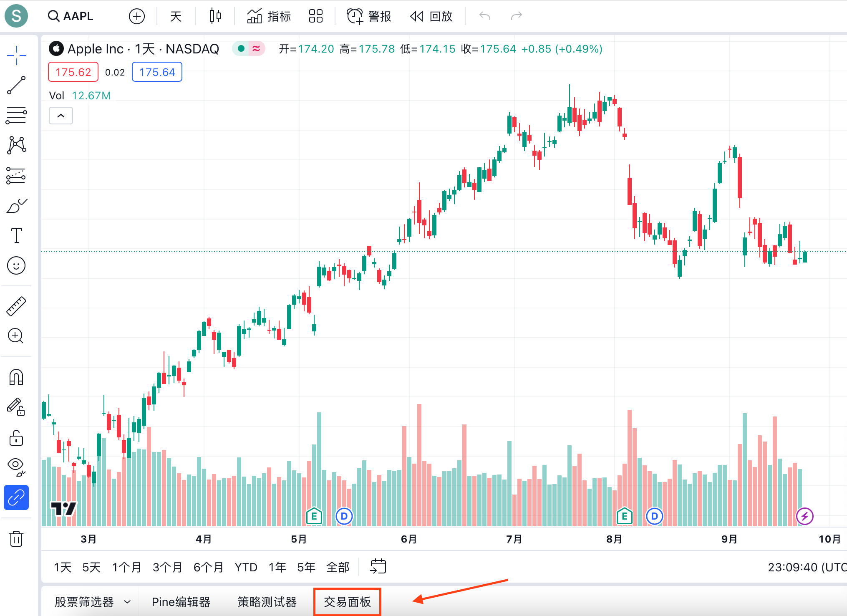Select the 1个月 date range
This screenshot has height=616, width=847.
126,567
